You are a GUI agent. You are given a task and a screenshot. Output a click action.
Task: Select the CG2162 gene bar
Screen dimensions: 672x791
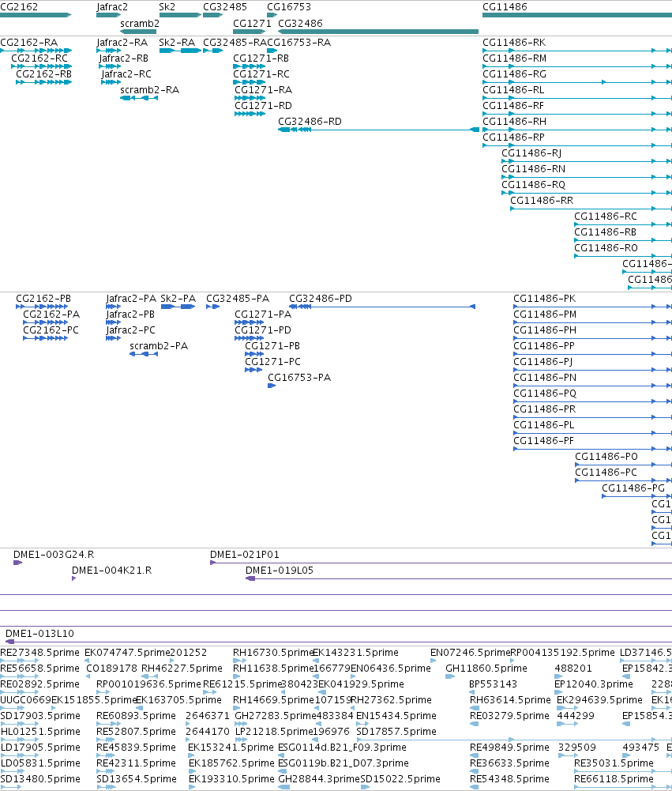click(x=36, y=15)
